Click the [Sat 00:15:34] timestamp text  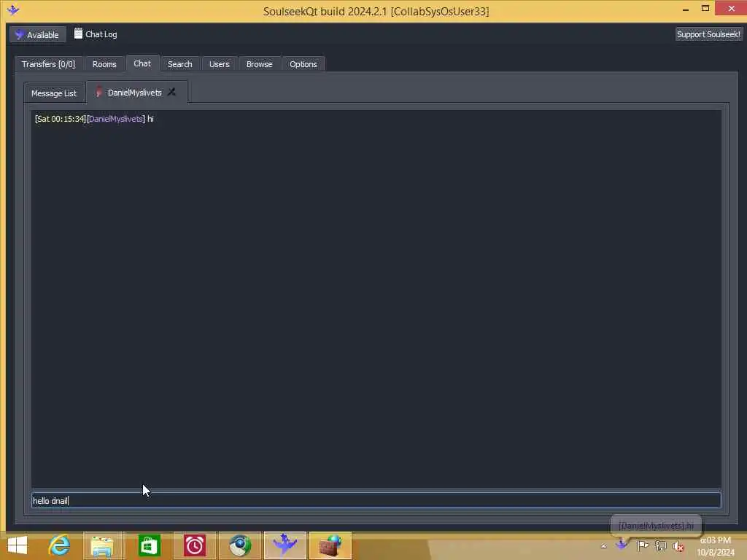point(61,119)
